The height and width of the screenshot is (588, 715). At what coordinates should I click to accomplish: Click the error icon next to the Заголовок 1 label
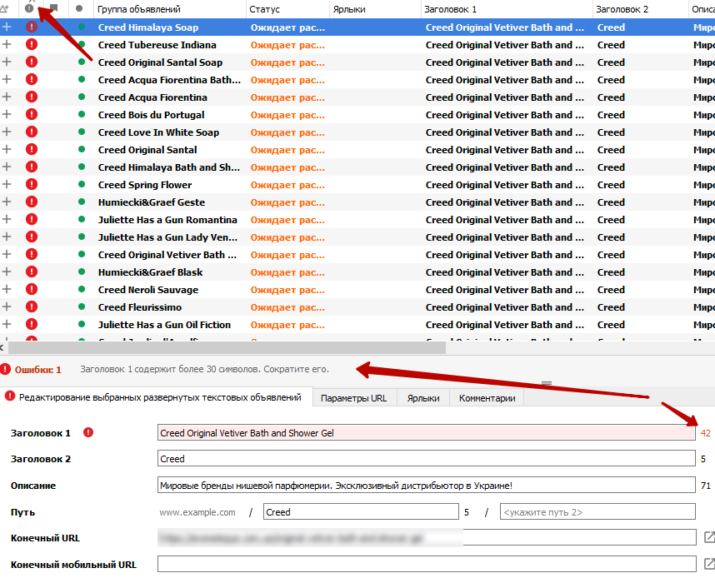[88, 432]
